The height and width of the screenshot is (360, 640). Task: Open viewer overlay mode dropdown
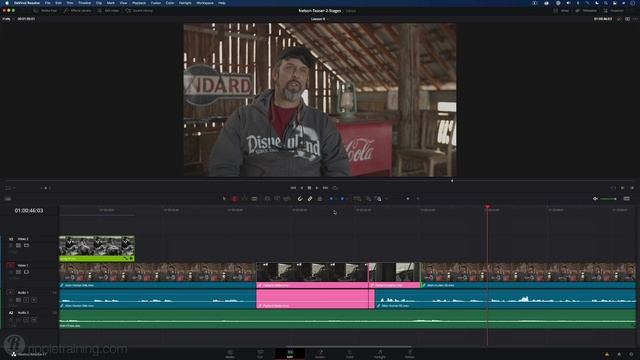pyautogui.click(x=10, y=188)
